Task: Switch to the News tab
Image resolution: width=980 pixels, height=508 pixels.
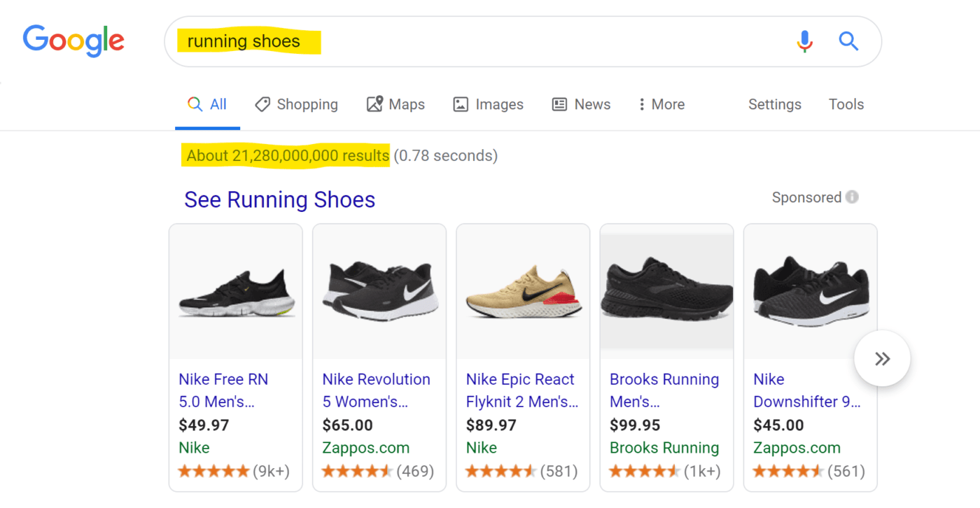Action: click(x=581, y=104)
